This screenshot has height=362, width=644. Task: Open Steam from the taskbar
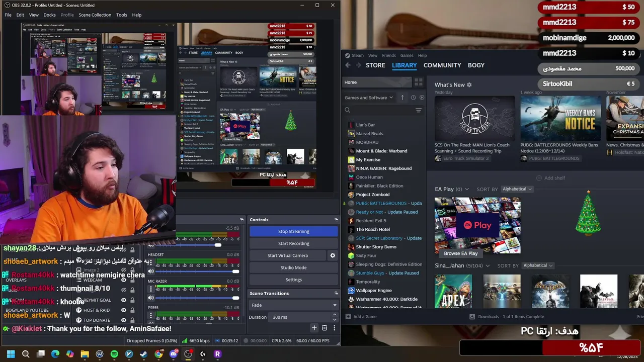pyautogui.click(x=143, y=354)
